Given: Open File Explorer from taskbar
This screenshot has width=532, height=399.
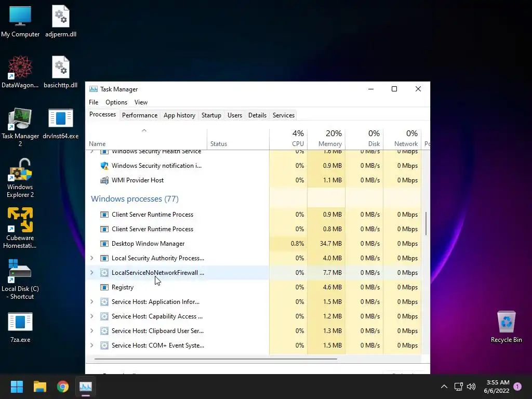Looking at the screenshot, I should click(x=39, y=387).
